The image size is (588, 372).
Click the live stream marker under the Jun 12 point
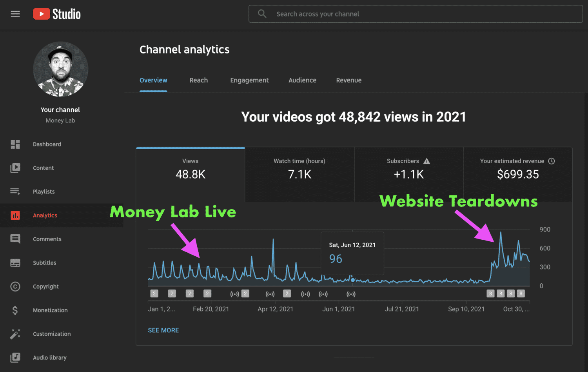tap(351, 294)
